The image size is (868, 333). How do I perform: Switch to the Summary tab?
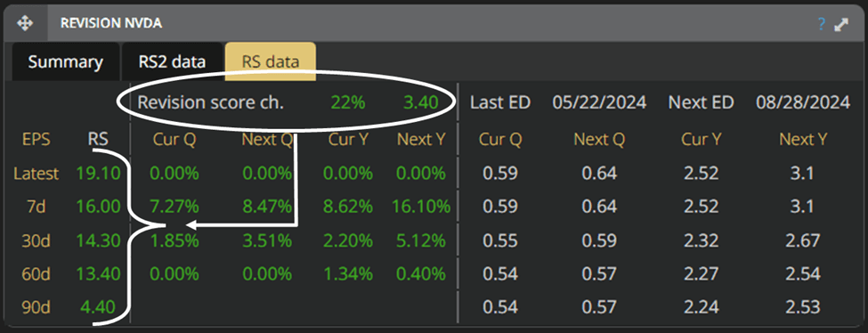(x=65, y=61)
